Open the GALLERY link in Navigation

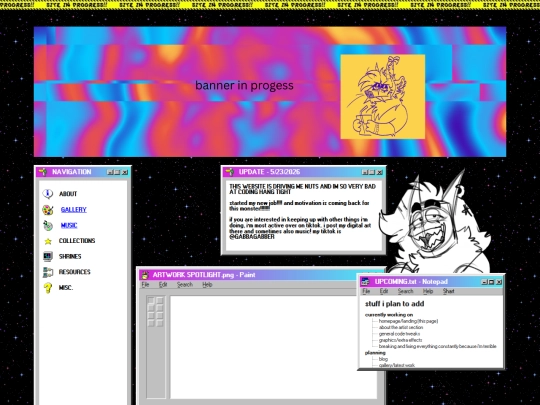coord(74,210)
